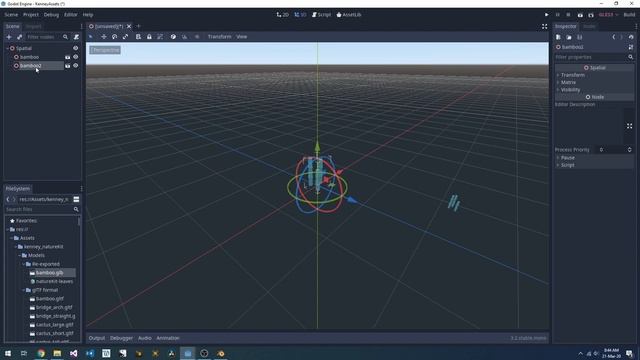Image resolution: width=640 pixels, height=360 pixels.
Task: Open Inspector history list
Action: pyautogui.click(x=631, y=37)
